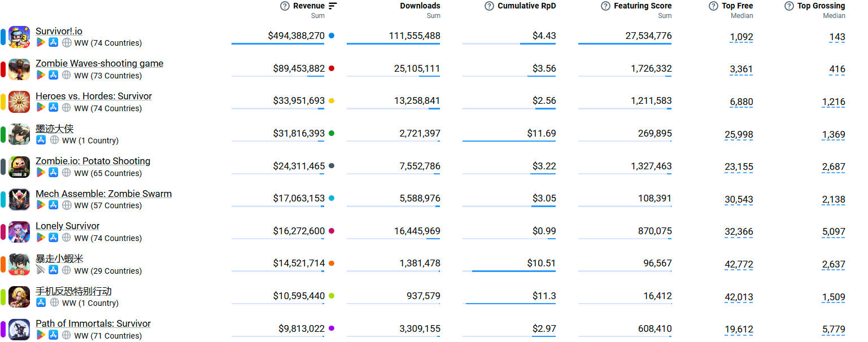Select App Store icon for Zombie Waves-shooting game
Image resolution: width=868 pixels, height=342 pixels.
click(54, 75)
